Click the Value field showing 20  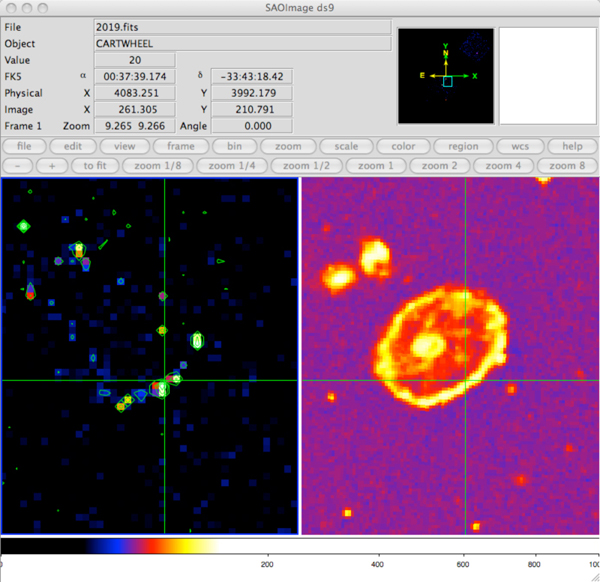point(135,60)
